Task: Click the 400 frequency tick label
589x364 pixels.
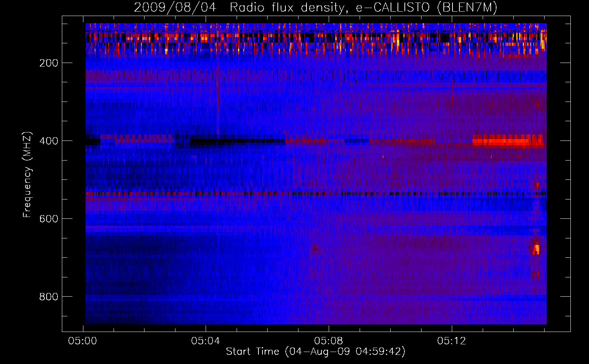Action: 49,141
